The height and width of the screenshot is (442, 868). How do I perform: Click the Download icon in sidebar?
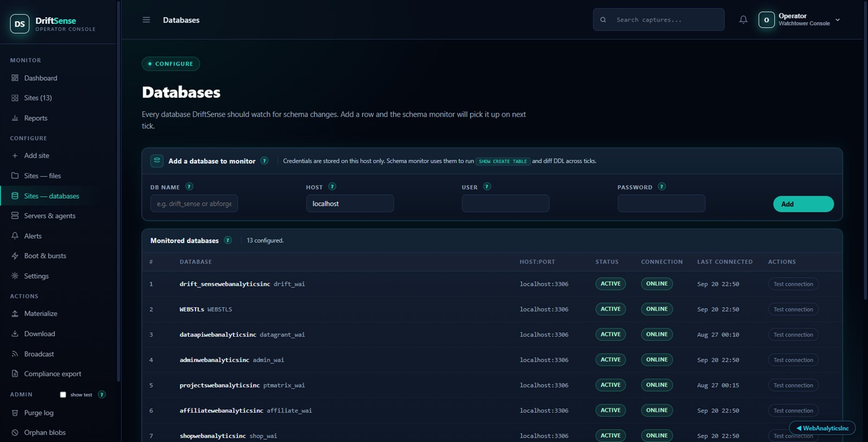pyautogui.click(x=15, y=334)
